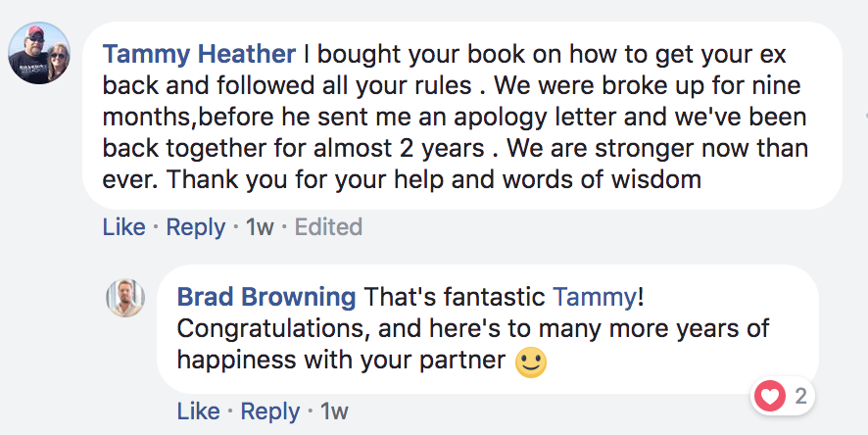Open Brad Browning's name link
Image resolution: width=868 pixels, height=435 pixels.
click(266, 297)
